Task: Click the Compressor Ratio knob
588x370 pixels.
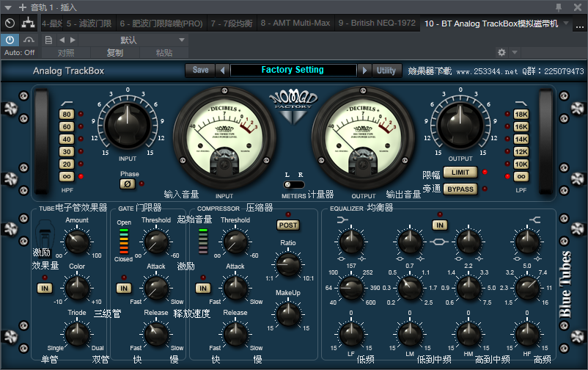Action: point(288,264)
